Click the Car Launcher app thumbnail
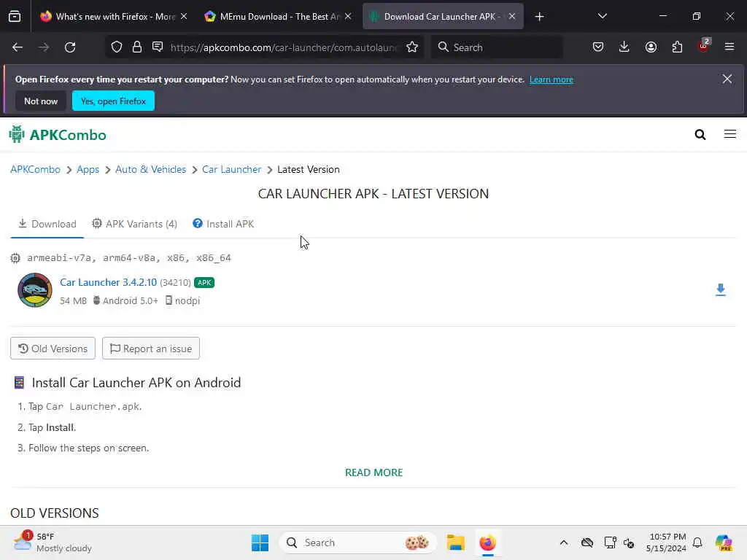 point(35,290)
